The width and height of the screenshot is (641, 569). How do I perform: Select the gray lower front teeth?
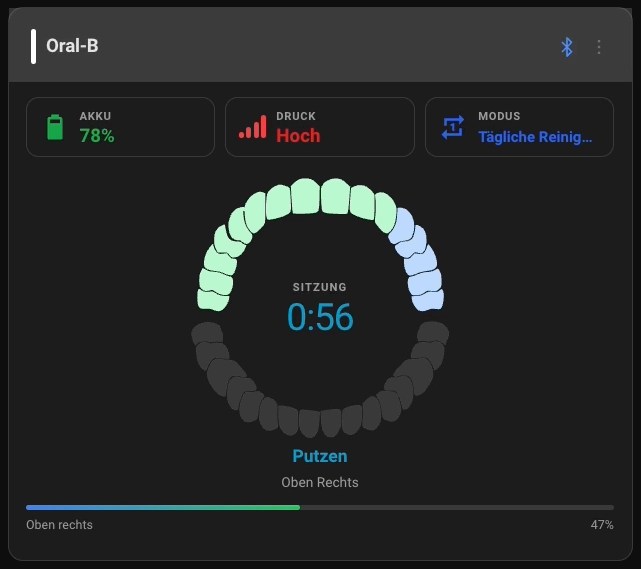coord(320,420)
